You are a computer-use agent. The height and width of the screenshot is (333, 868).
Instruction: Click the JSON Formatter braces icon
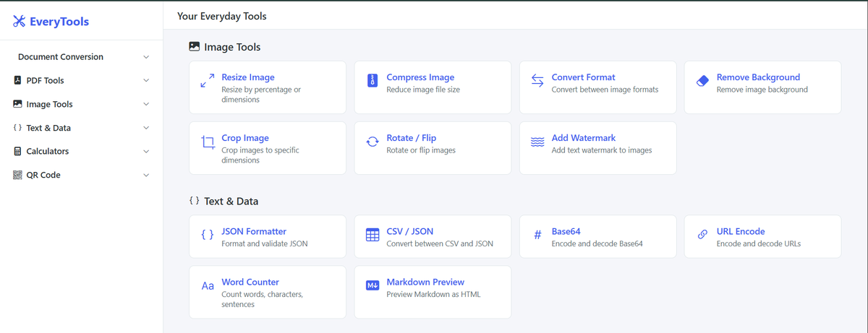[208, 235]
